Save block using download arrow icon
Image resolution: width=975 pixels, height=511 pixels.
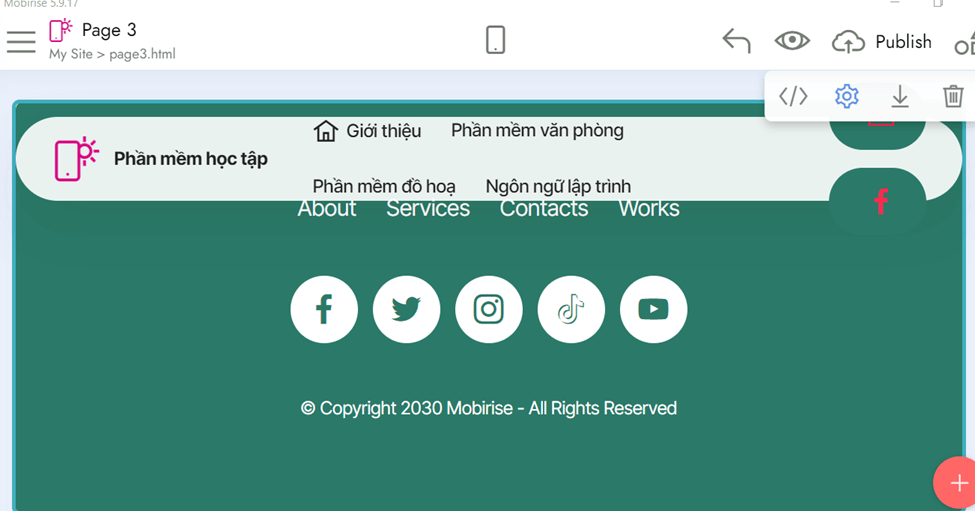[x=900, y=96]
